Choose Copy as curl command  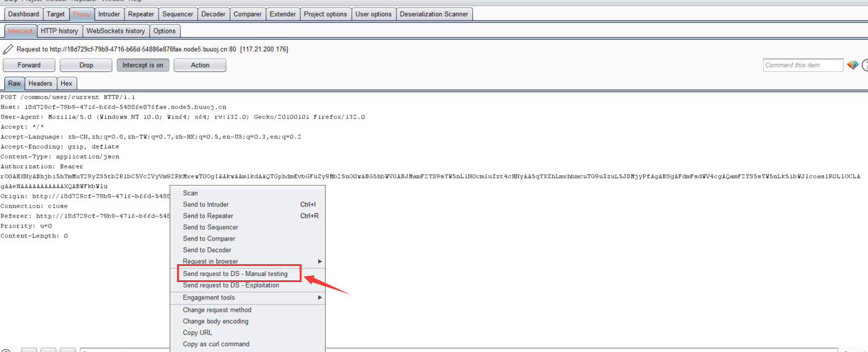point(216,344)
